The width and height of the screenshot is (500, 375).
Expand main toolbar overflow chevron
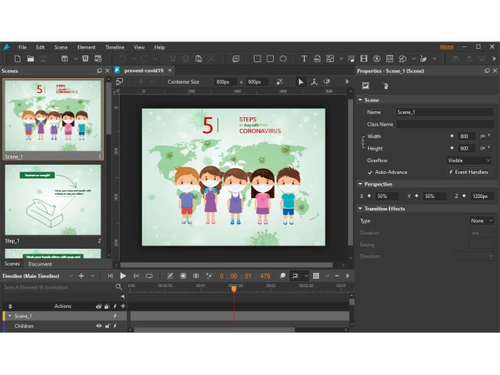494,59
